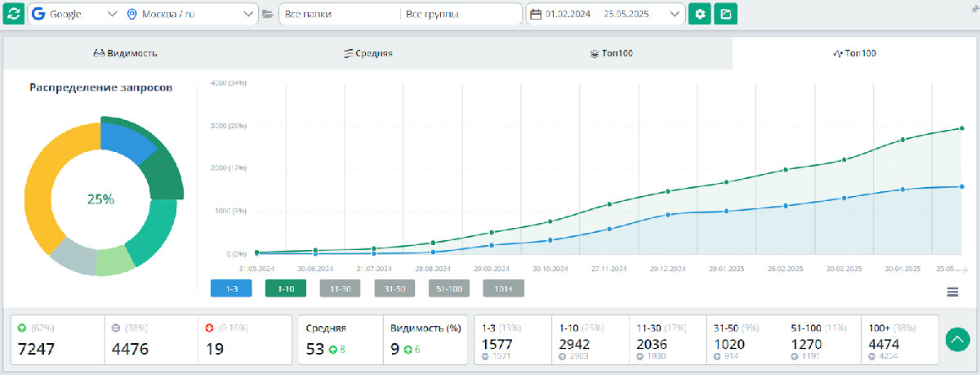
Task: Open the chart hamburger menu icon
Action: tap(952, 292)
